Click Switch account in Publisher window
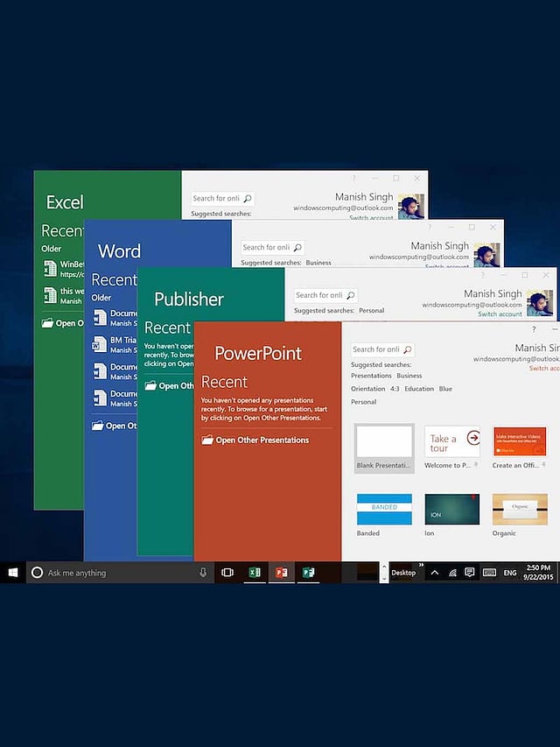560x747 pixels. 500,314
